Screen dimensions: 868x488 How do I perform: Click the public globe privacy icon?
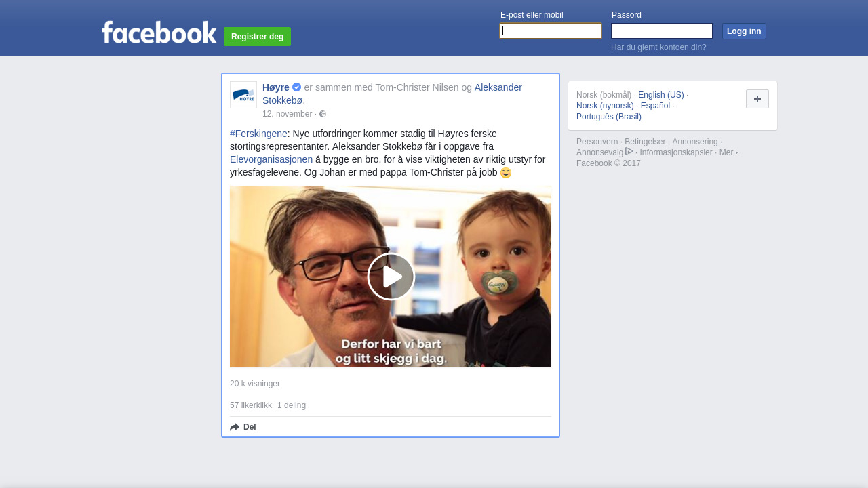coord(323,114)
